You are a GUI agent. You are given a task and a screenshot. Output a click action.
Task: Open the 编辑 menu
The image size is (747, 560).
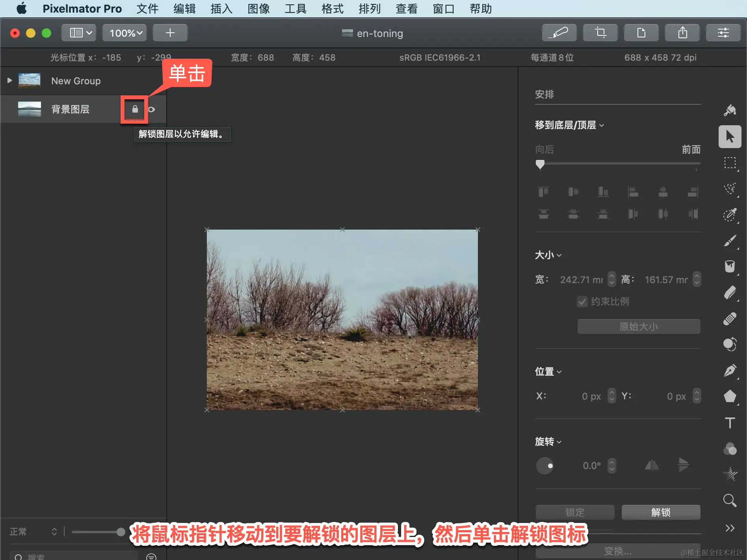click(184, 9)
